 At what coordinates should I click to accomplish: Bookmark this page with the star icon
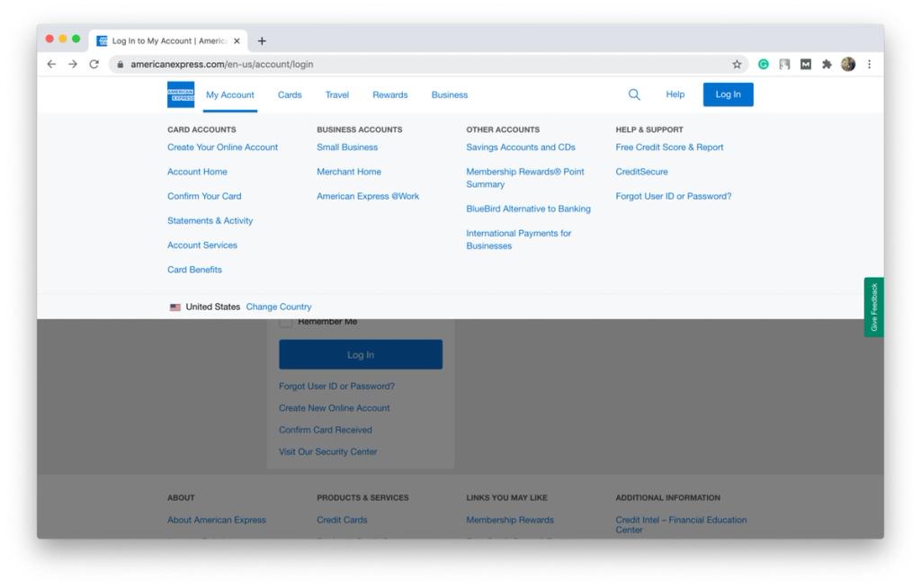(x=737, y=65)
